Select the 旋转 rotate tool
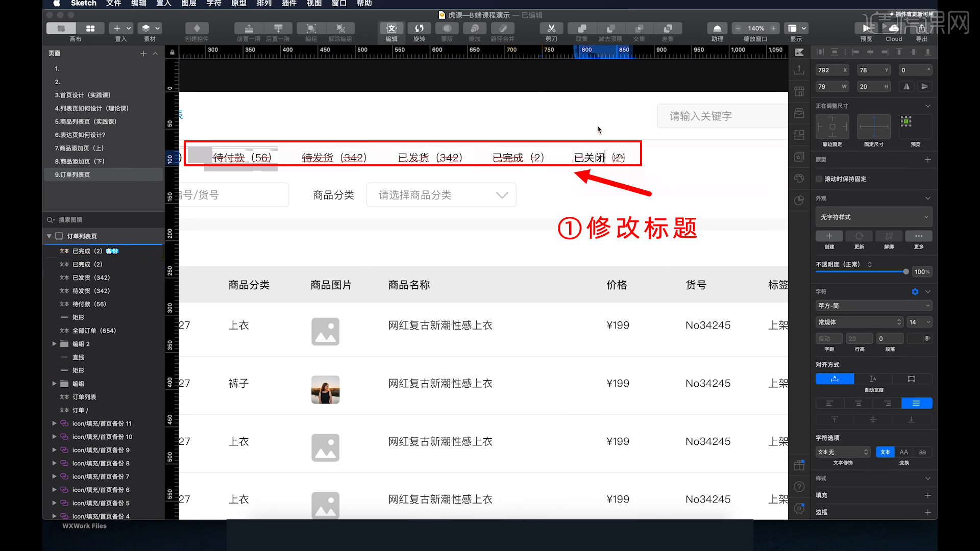The width and height of the screenshot is (980, 551). coord(419,29)
